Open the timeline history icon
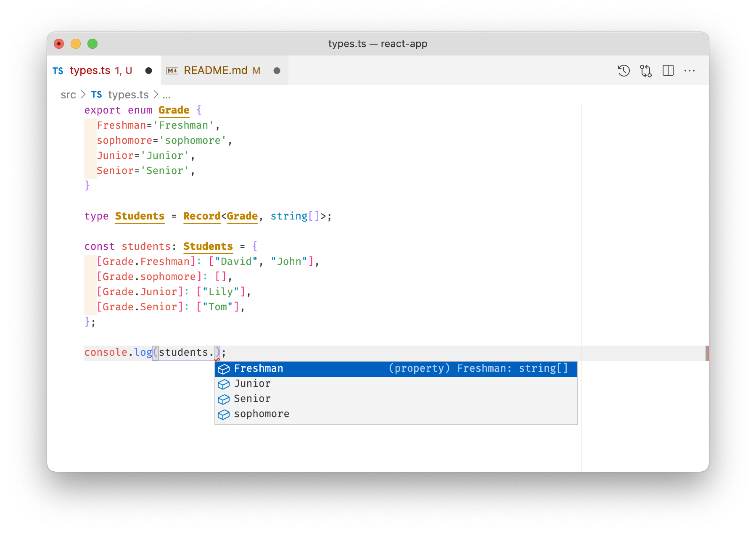The height and width of the screenshot is (534, 756). pos(624,71)
